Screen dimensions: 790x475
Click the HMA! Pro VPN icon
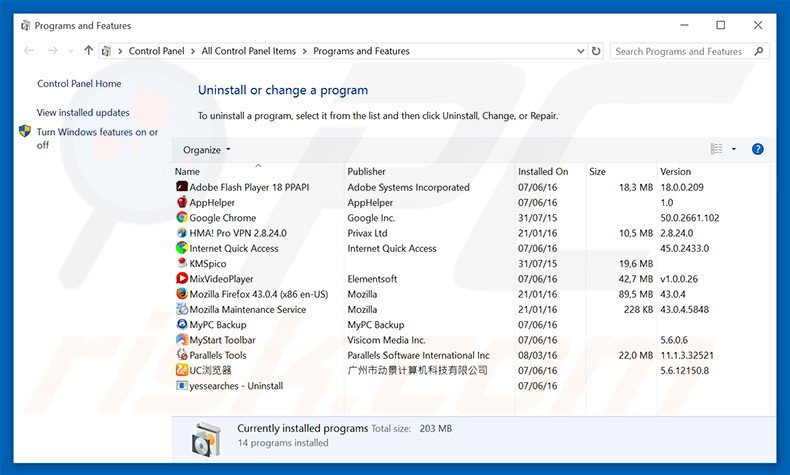(x=182, y=233)
